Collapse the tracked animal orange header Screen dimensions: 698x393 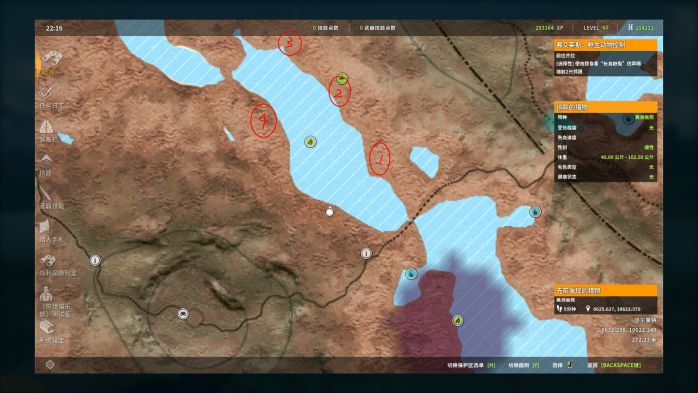[x=605, y=107]
